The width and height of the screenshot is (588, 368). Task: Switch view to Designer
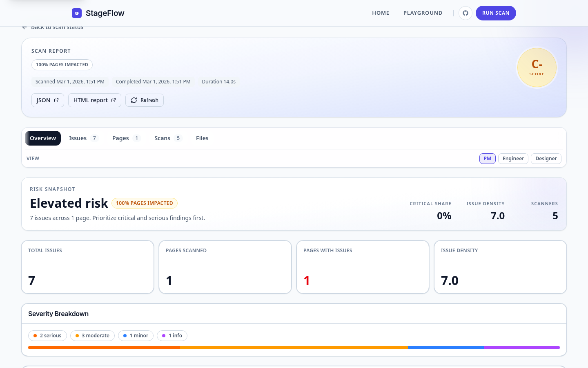[546, 159]
